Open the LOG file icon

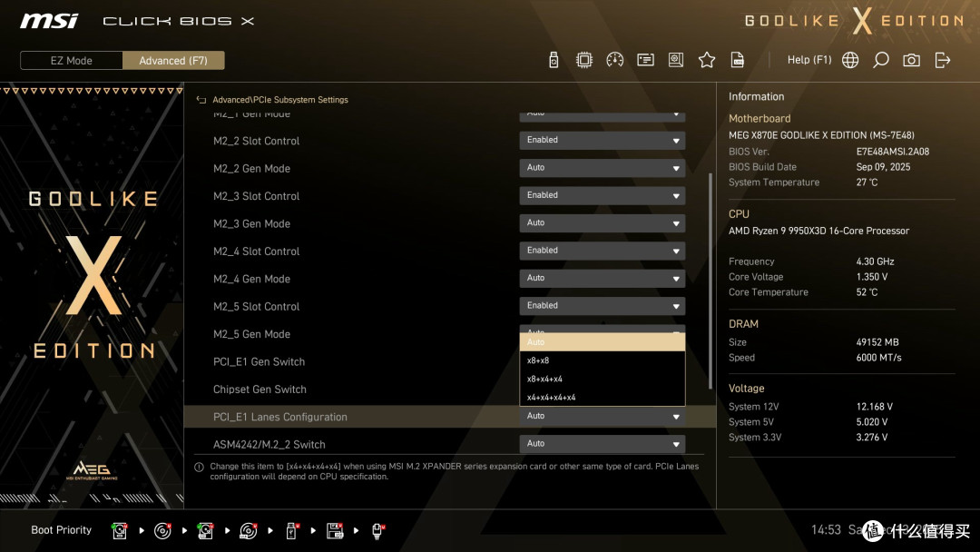(x=738, y=60)
